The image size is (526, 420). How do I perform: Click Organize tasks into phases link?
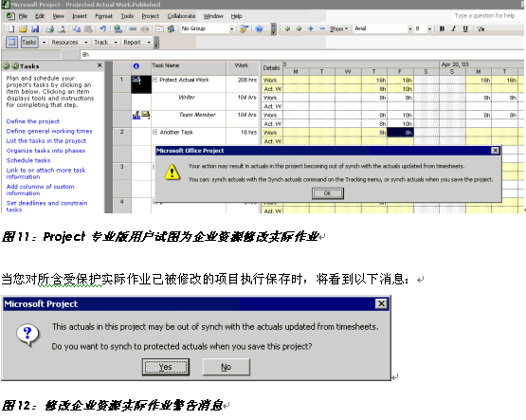coord(45,151)
